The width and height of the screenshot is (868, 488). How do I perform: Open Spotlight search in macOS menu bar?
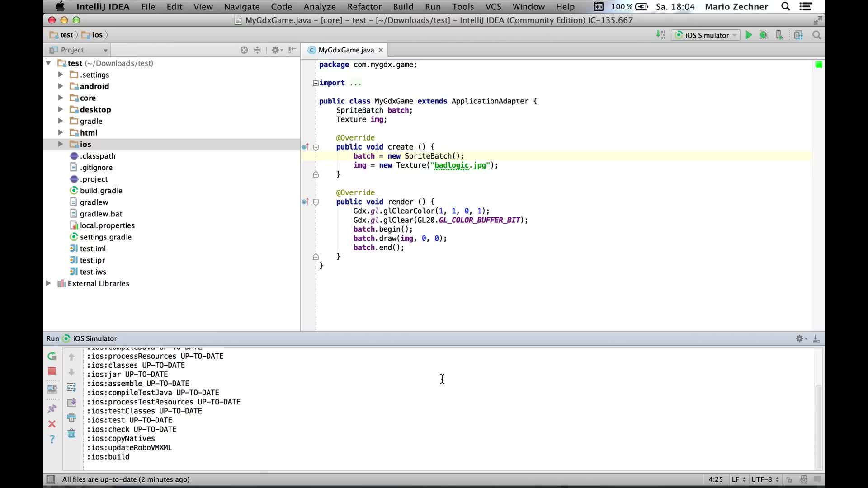click(786, 6)
